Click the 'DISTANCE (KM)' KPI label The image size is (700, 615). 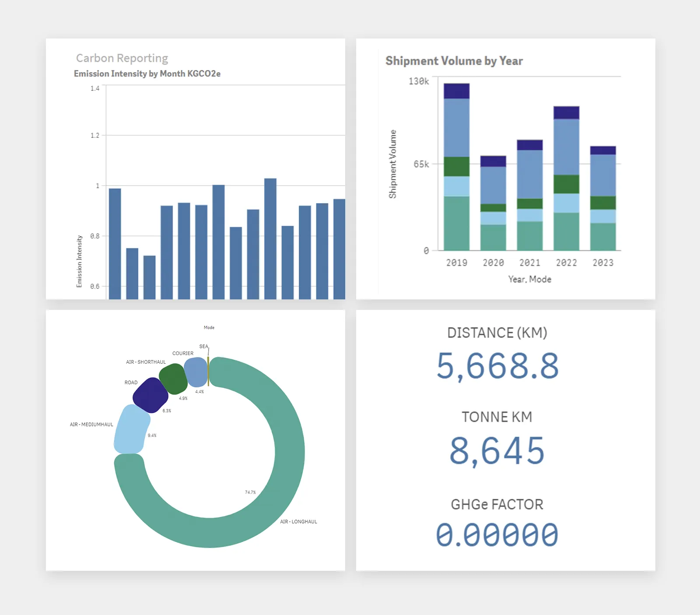coord(497,333)
